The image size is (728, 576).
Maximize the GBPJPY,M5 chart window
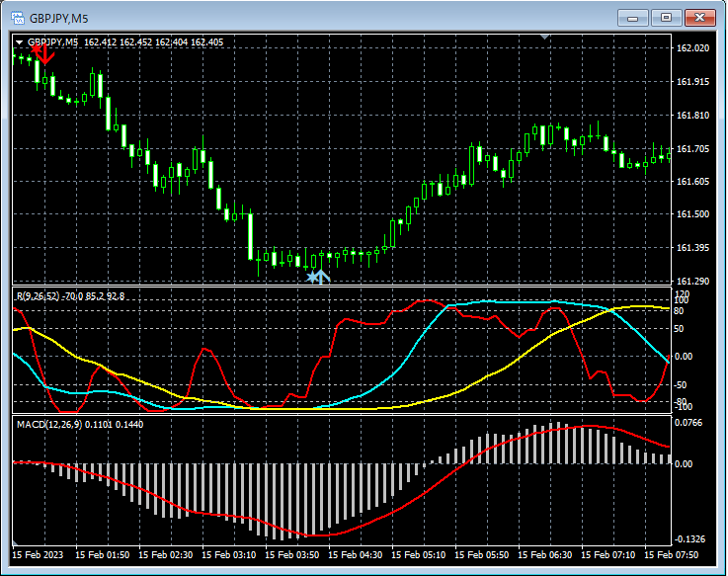(x=666, y=18)
